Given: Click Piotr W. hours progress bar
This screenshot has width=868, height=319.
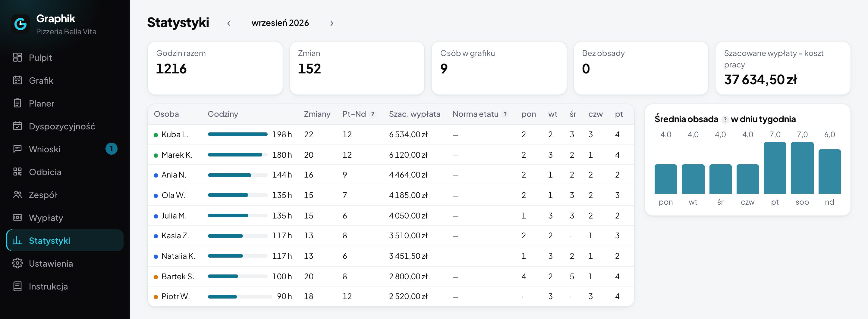Looking at the screenshot, I should coord(240,296).
